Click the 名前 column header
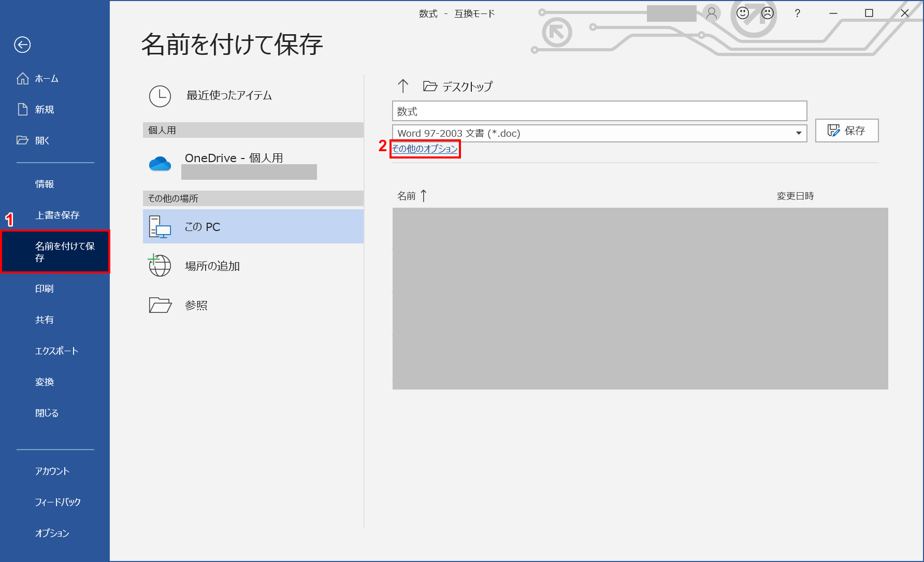This screenshot has height=562, width=924. 407,196
